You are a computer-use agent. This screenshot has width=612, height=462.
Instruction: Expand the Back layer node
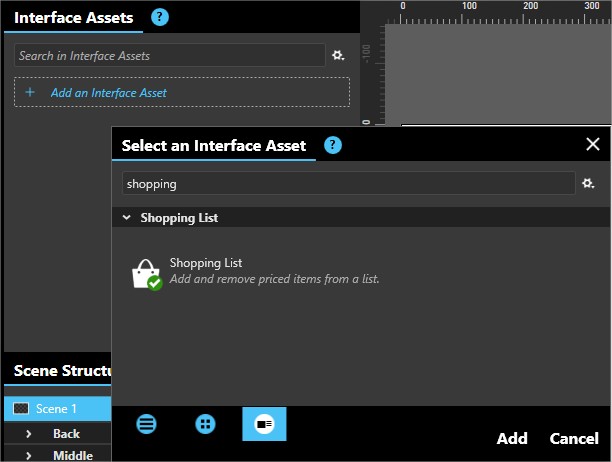pos(29,434)
